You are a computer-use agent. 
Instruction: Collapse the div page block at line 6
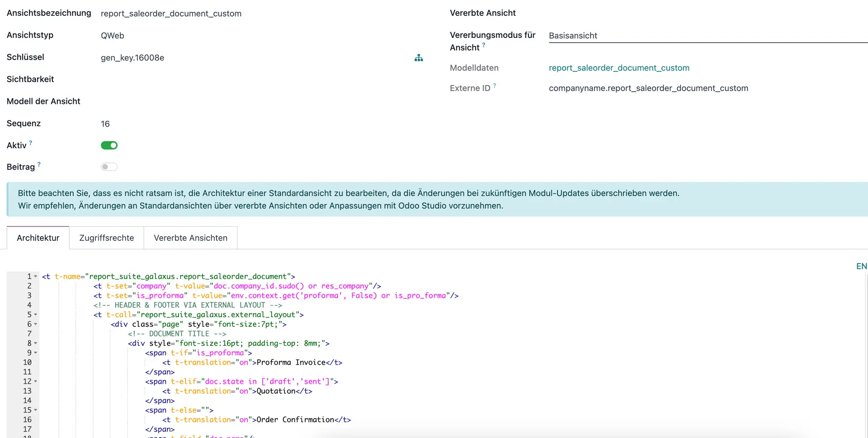point(36,324)
